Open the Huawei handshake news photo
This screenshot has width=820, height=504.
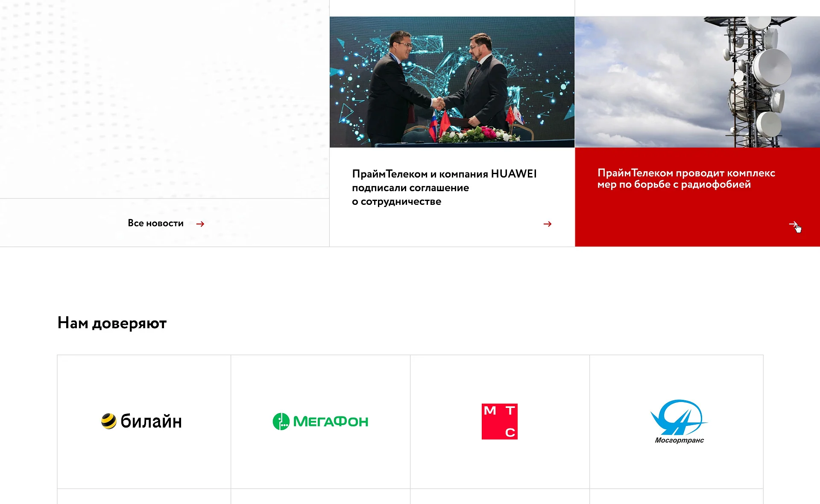tap(452, 82)
